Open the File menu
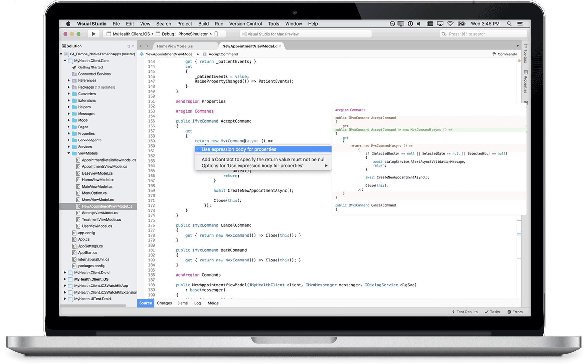Screen dimensions: 588x364 pyautogui.click(x=116, y=24)
